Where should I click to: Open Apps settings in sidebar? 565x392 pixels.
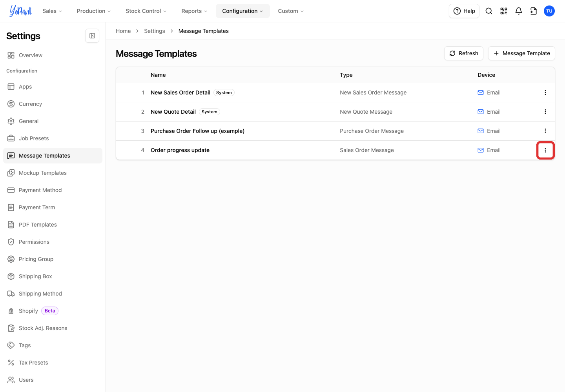pyautogui.click(x=53, y=87)
